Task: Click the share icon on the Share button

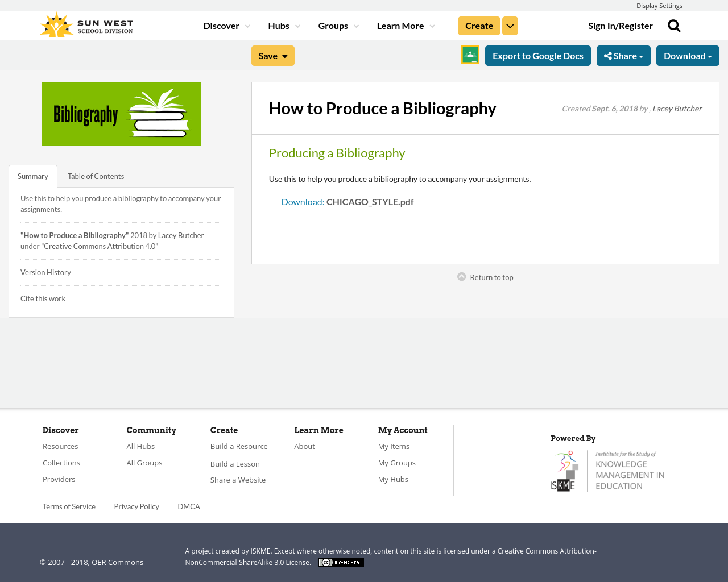Action: [x=609, y=55]
